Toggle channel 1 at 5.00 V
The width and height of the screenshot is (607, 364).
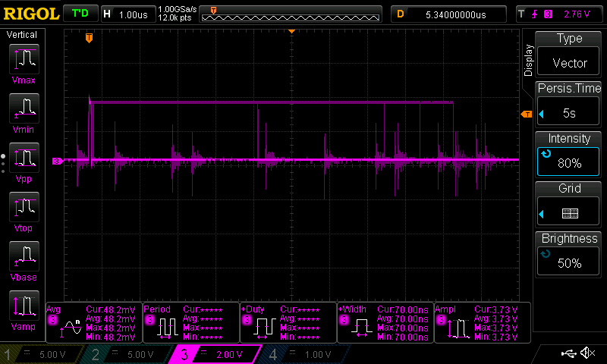point(43,354)
